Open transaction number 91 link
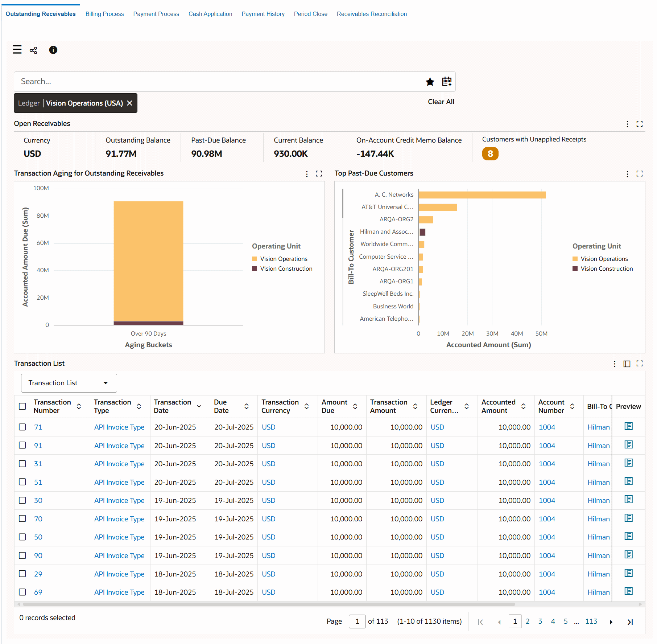Screen dimensions: 657x644 38,446
